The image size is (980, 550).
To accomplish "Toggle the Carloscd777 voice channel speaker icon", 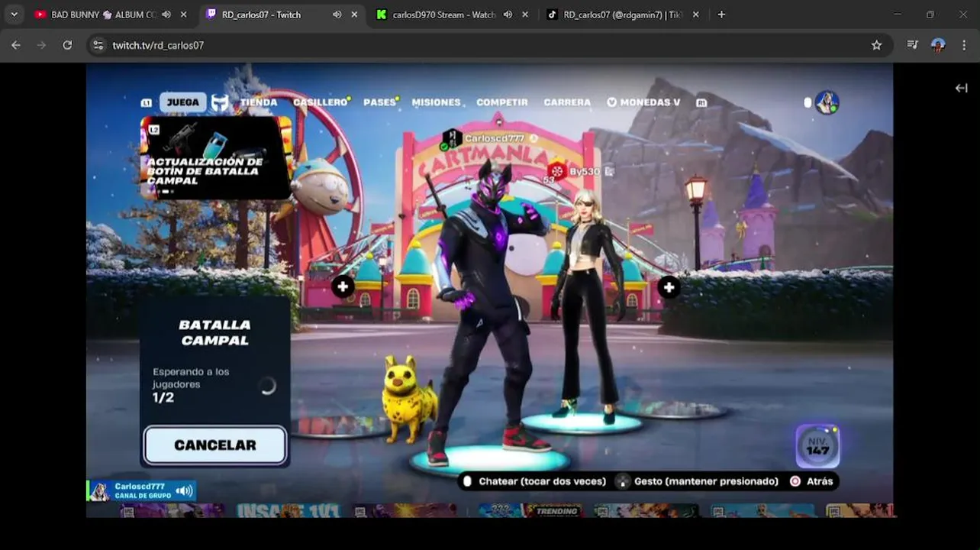I will (x=184, y=491).
